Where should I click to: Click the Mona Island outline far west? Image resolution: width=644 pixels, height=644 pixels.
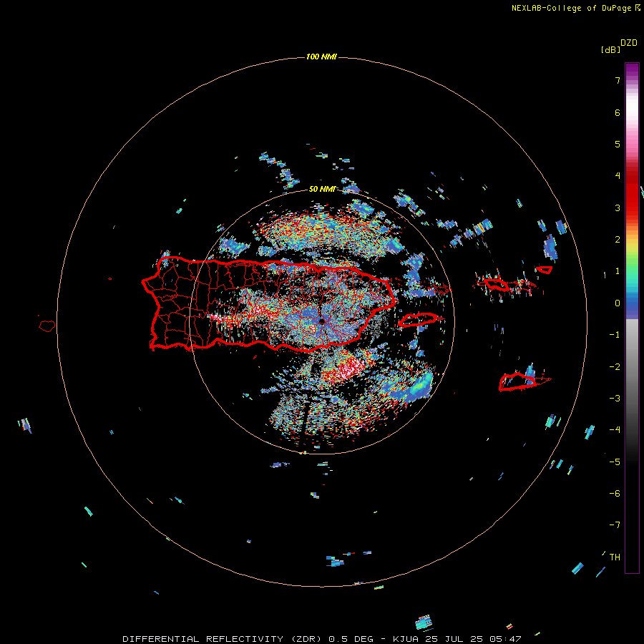coord(47,326)
